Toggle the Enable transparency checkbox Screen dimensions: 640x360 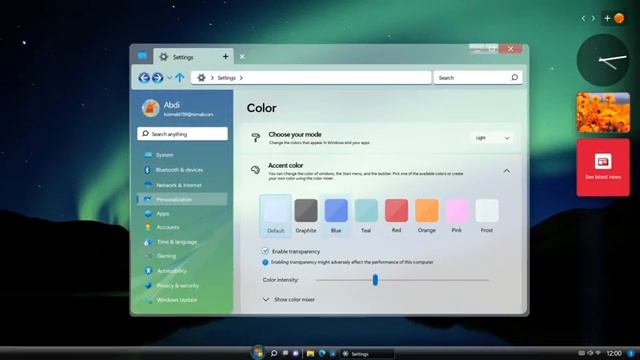(265, 251)
